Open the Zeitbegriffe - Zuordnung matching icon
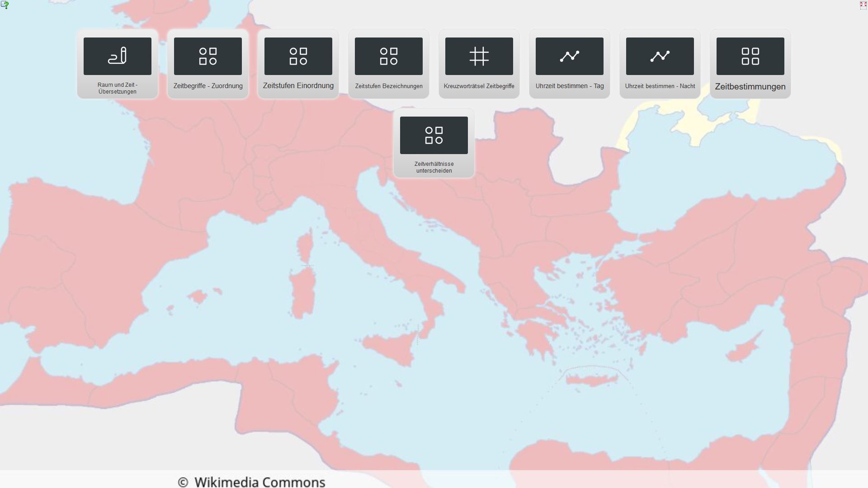This screenshot has height=488, width=868. point(208,56)
